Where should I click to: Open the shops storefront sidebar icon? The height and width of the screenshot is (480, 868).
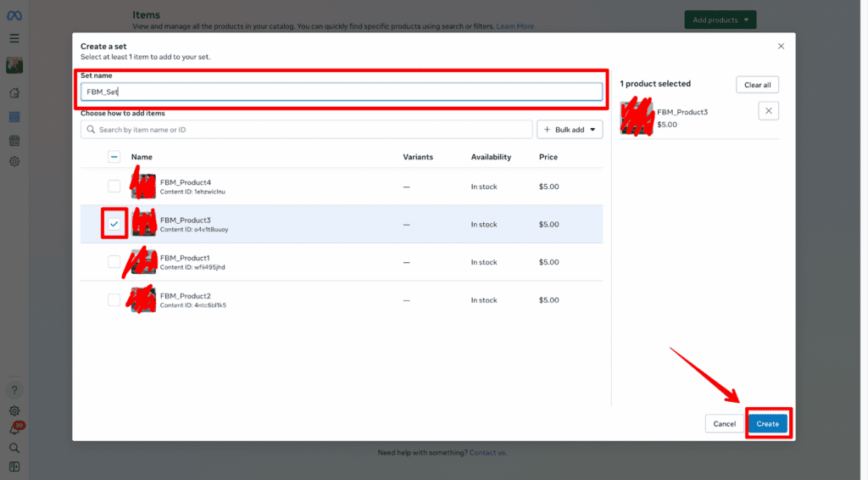coord(14,141)
